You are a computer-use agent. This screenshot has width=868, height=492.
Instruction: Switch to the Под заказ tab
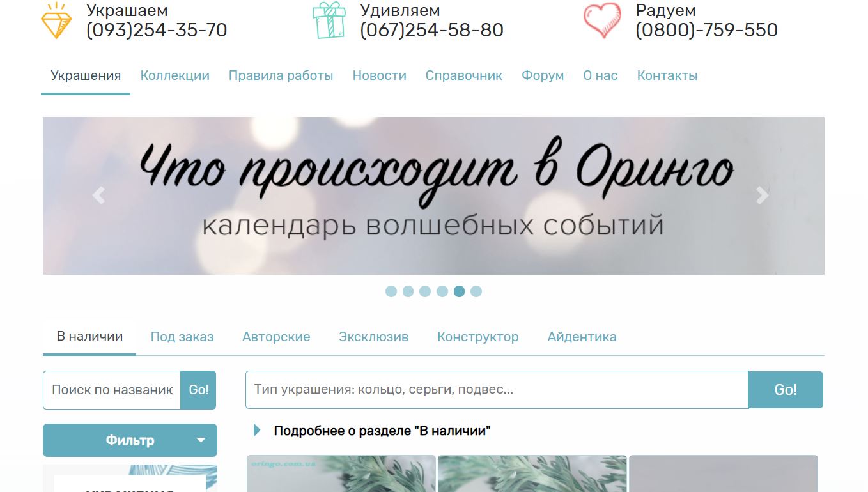pyautogui.click(x=182, y=337)
